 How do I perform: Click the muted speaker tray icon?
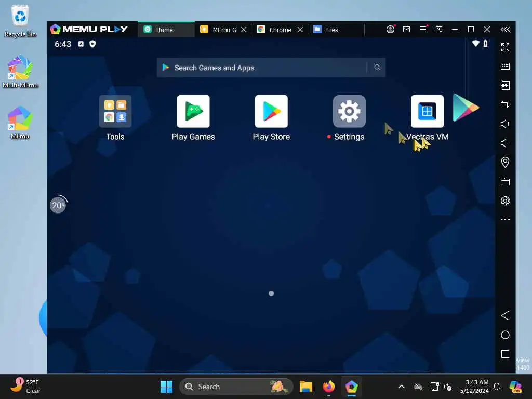[448, 387]
